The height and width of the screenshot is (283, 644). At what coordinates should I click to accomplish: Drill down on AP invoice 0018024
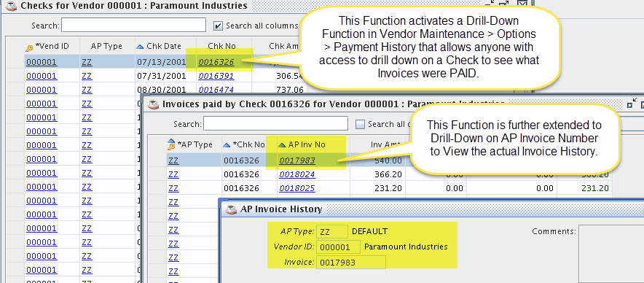click(297, 174)
